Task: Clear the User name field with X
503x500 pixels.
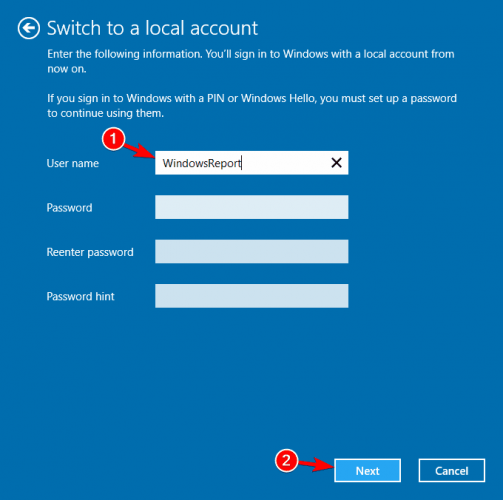Action: (336, 163)
